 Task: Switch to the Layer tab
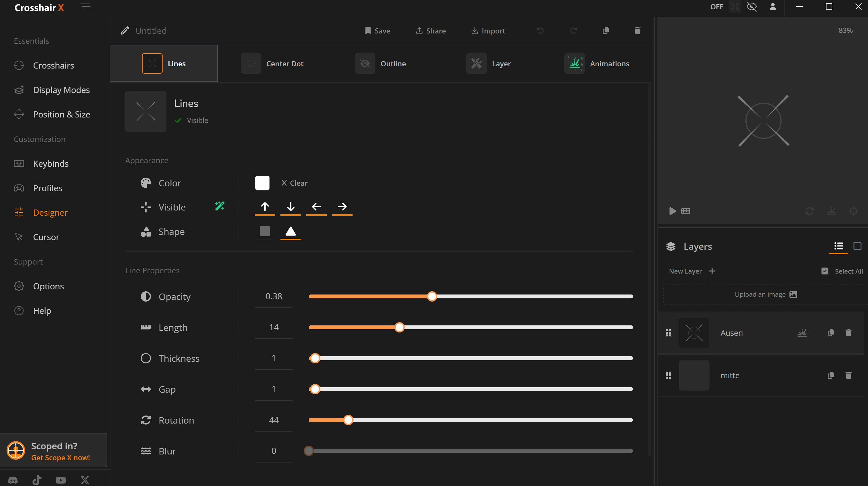coord(489,64)
